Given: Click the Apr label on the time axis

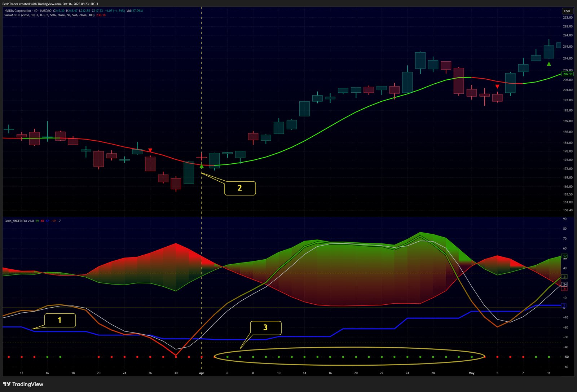Looking at the screenshot, I should [202, 373].
